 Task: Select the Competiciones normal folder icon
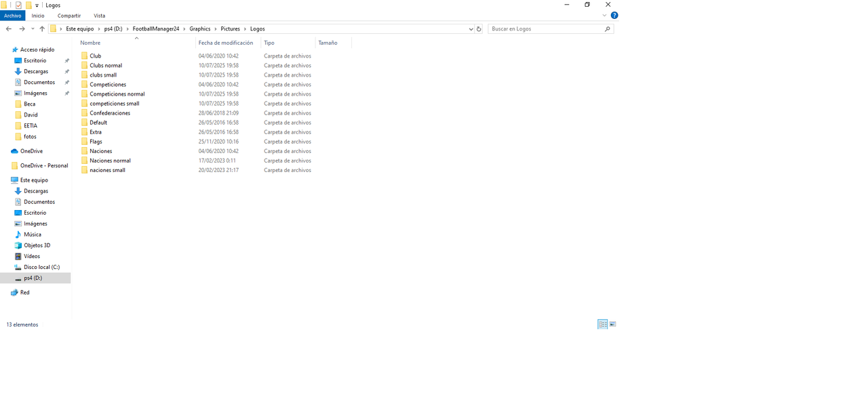85,94
